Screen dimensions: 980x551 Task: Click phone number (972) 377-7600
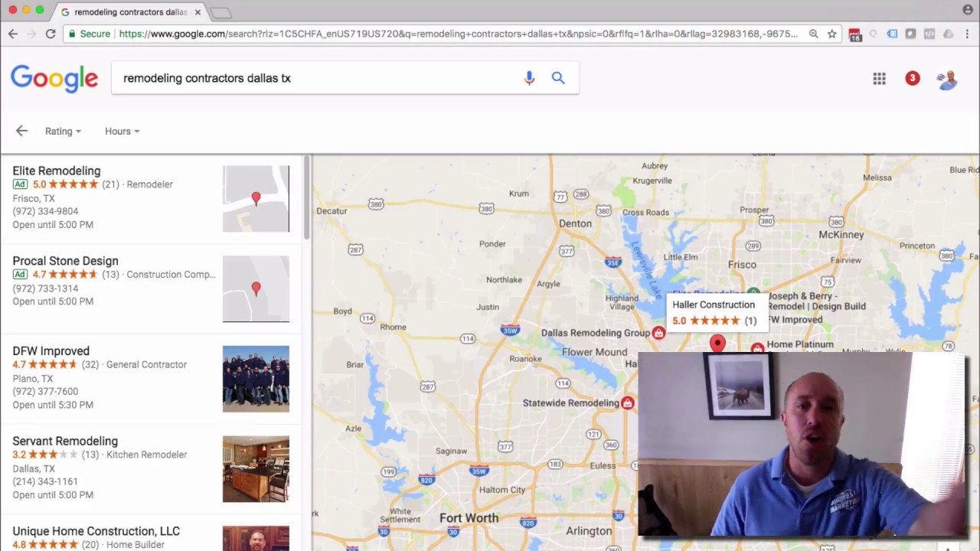click(x=45, y=392)
